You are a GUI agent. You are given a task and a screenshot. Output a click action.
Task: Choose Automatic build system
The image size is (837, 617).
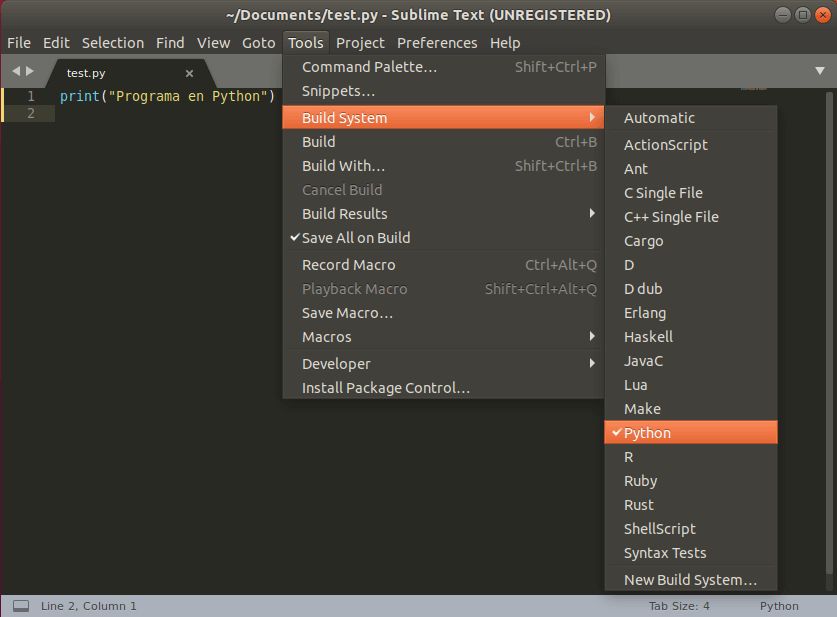pyautogui.click(x=691, y=118)
